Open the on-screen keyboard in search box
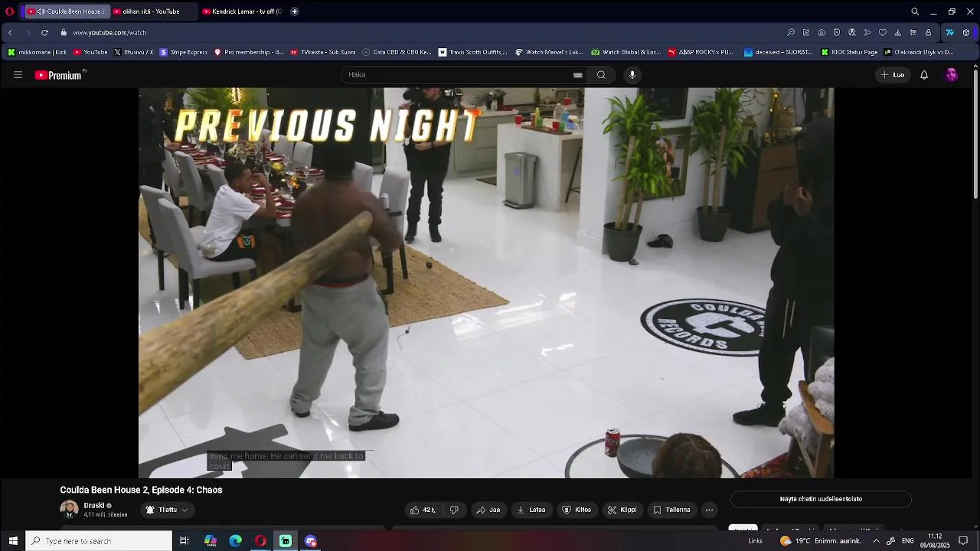 [578, 75]
